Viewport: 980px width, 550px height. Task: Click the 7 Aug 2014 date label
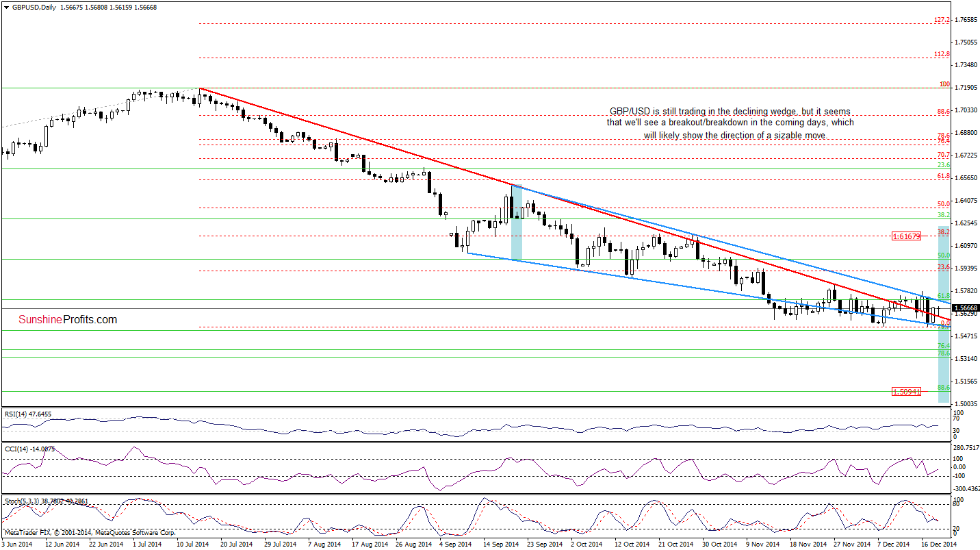pos(324,545)
